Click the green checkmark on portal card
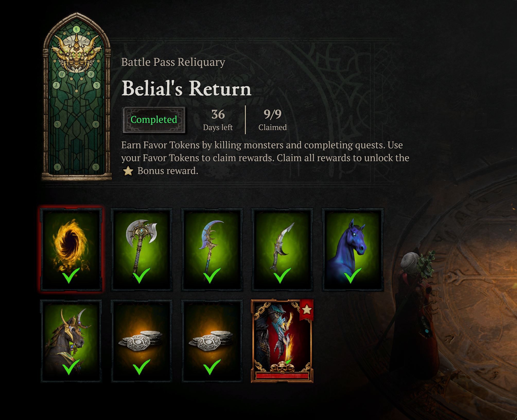 pos(71,276)
